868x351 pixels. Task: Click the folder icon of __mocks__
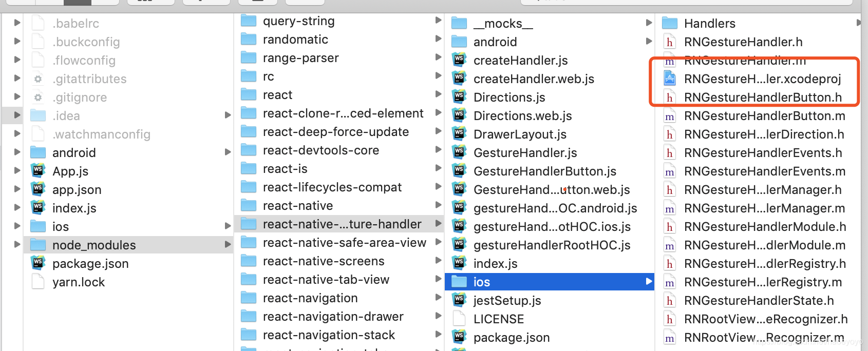tap(459, 23)
